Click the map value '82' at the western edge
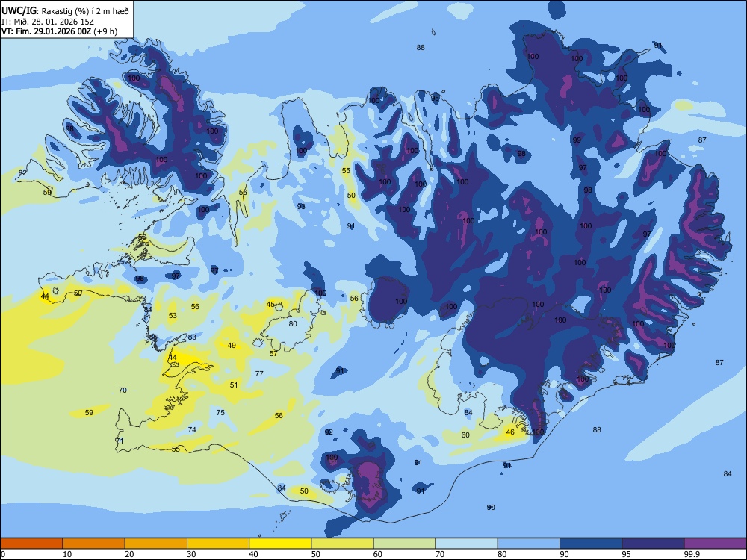The image size is (747, 560). (22, 173)
